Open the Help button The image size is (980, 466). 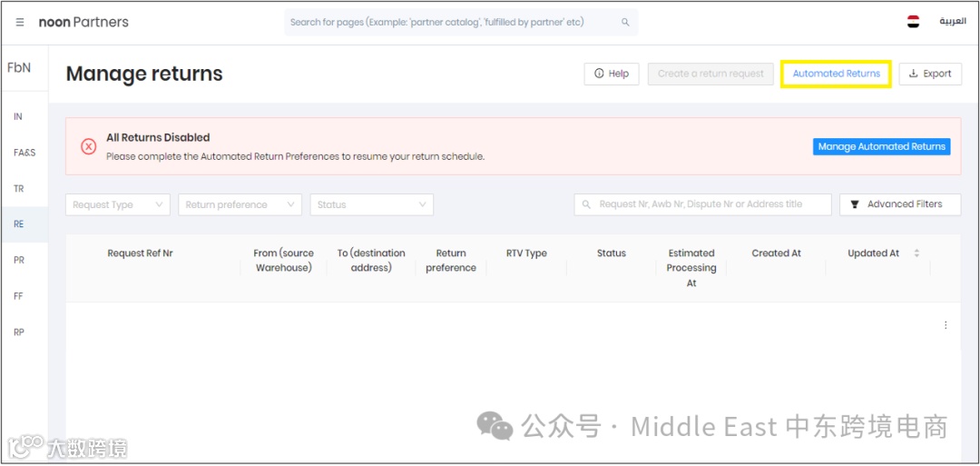(612, 74)
